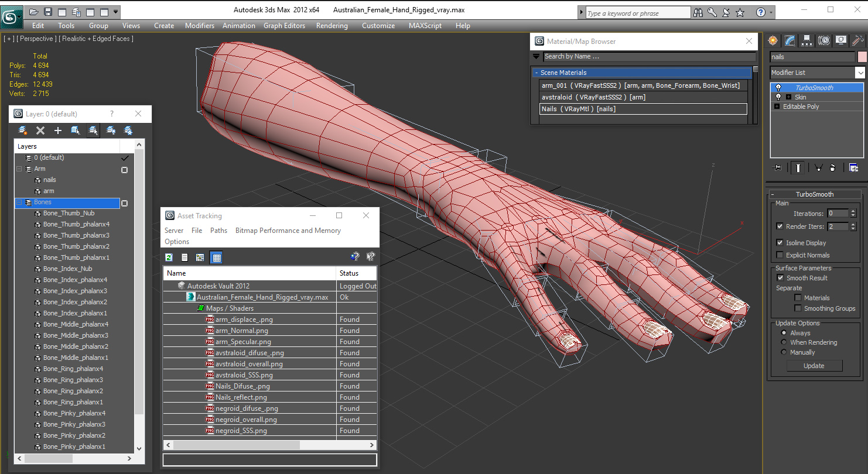The image size is (868, 474).
Task: Select Manually update option
Action: click(x=784, y=352)
